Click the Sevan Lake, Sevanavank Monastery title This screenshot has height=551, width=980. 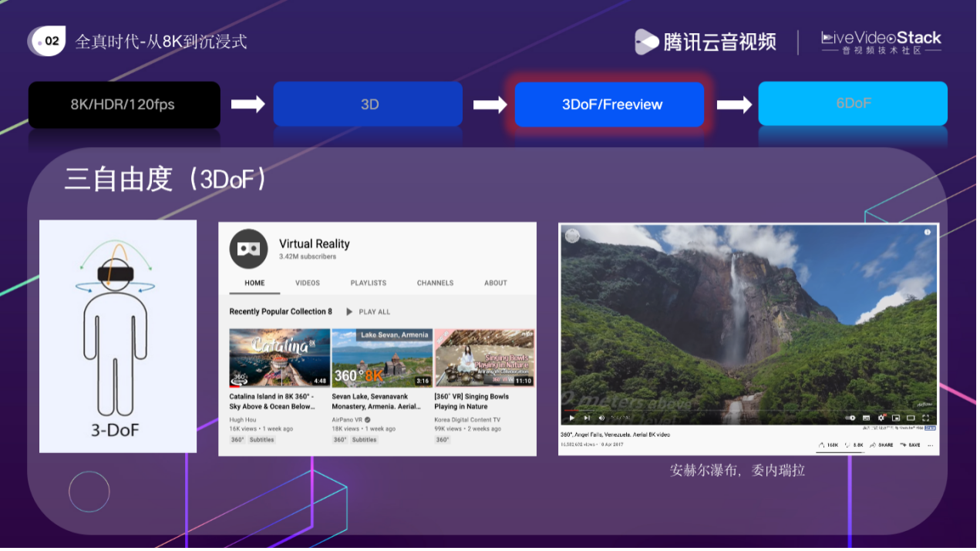378,401
